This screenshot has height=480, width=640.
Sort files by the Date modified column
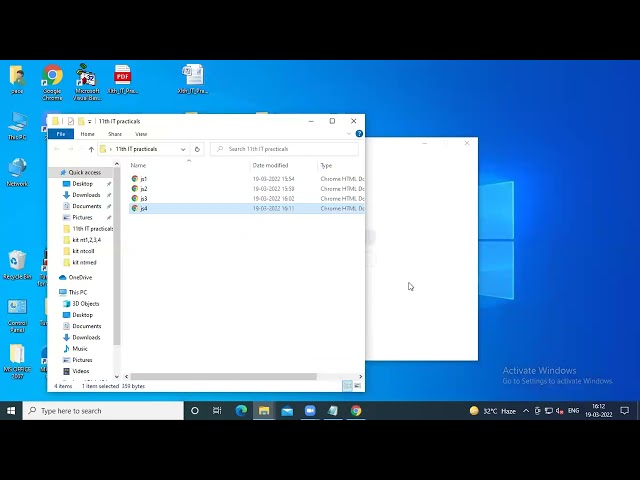coord(270,165)
